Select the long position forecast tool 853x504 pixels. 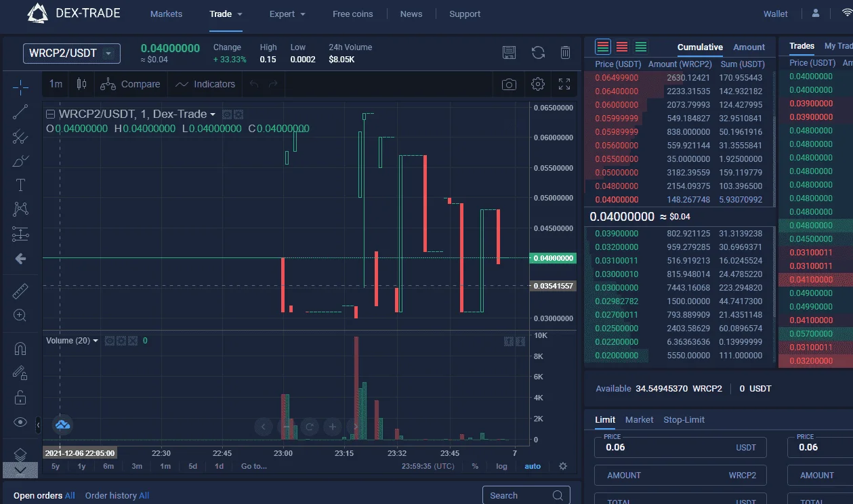[x=20, y=234]
